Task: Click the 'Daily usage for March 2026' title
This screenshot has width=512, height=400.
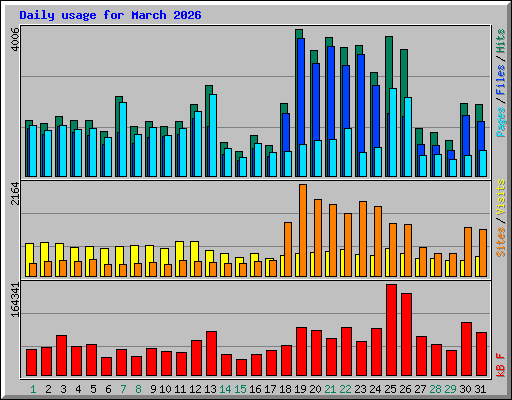Action: click(110, 16)
